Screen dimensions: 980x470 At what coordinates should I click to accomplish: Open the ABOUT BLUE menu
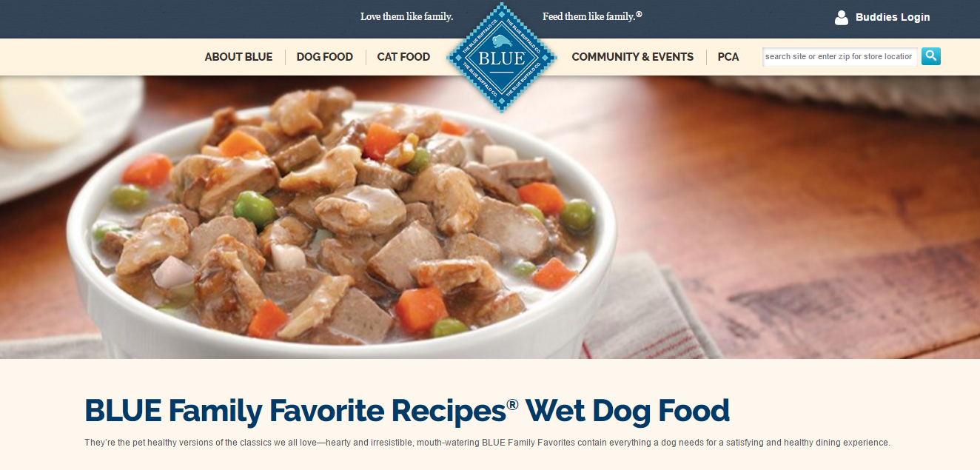(x=238, y=57)
